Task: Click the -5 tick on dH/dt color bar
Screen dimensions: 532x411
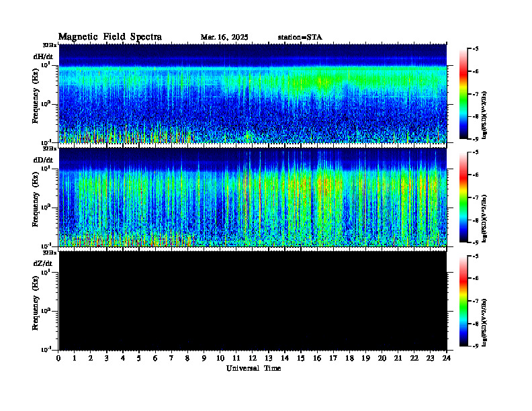Action: pyautogui.click(x=476, y=49)
